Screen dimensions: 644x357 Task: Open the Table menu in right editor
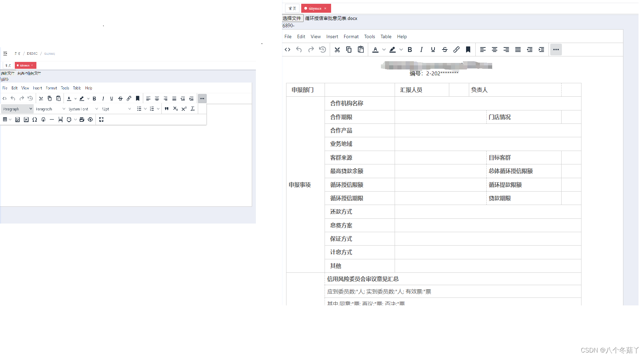pos(386,36)
